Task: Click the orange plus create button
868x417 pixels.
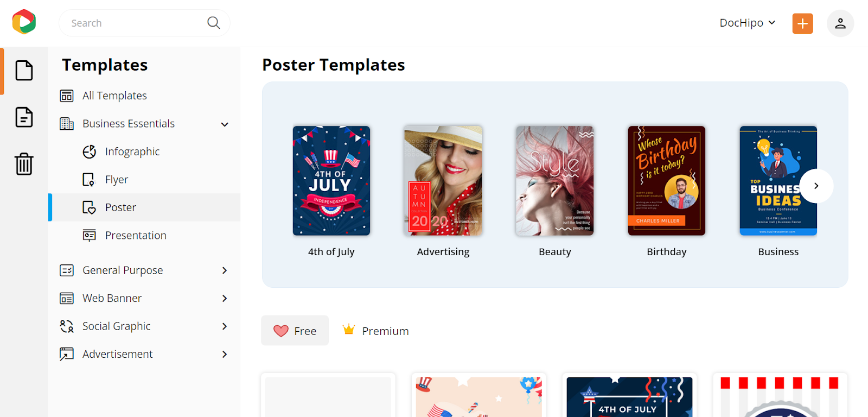Action: pyautogui.click(x=802, y=23)
